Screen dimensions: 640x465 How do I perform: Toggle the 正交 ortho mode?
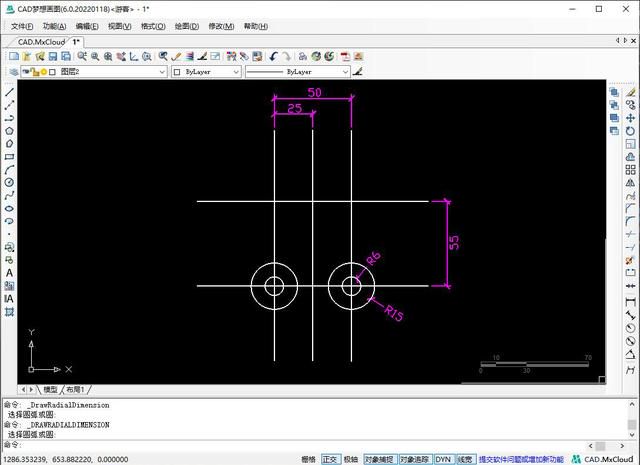tap(330, 459)
